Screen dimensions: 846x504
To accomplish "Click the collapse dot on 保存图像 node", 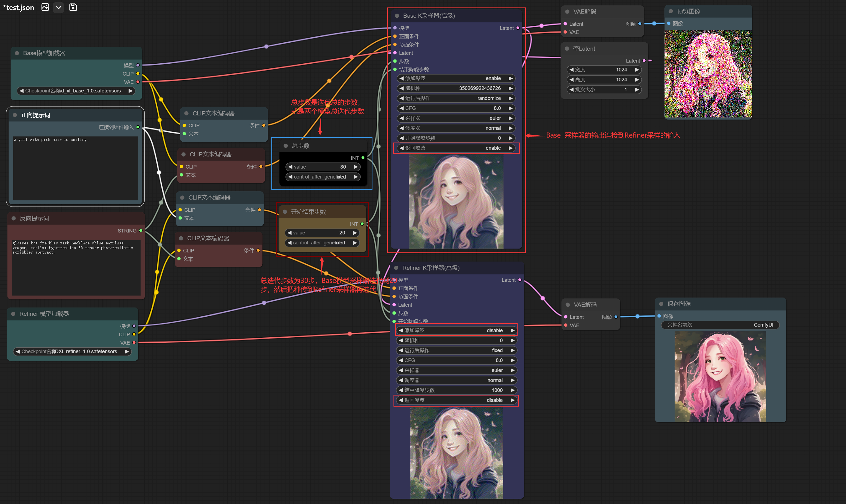I will click(x=661, y=304).
